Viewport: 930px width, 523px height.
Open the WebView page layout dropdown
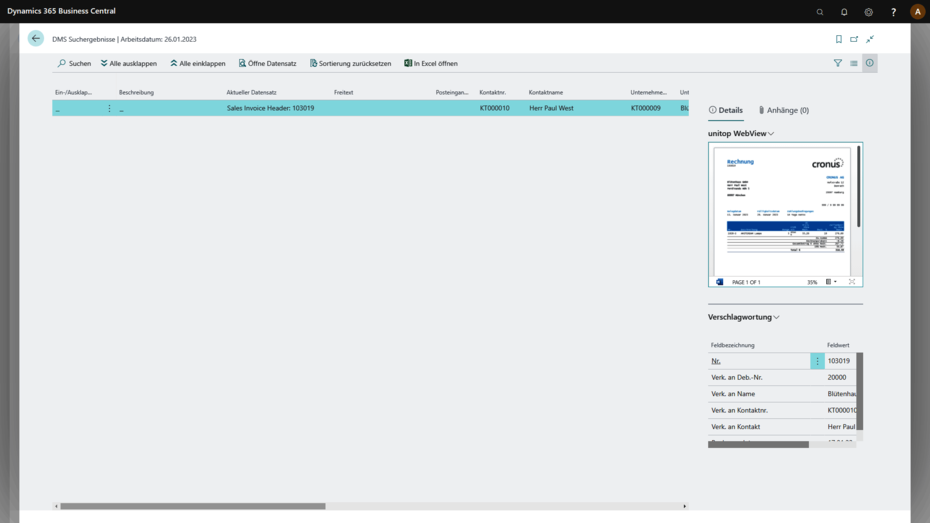832,282
